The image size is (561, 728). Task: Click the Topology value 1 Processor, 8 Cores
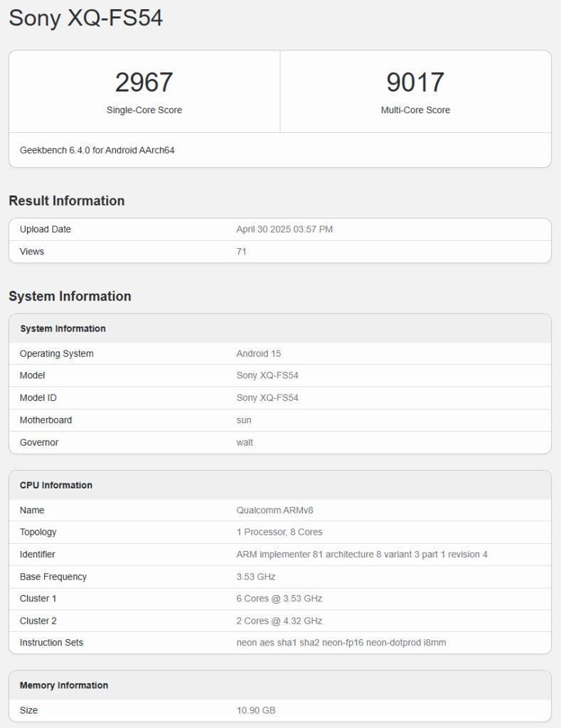point(279,532)
